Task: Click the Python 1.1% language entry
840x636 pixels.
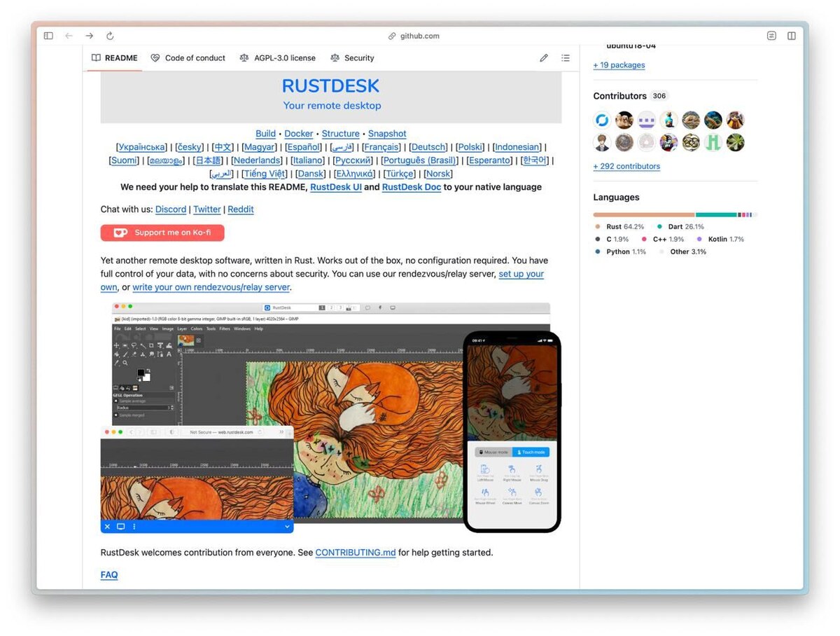Action: click(x=621, y=252)
